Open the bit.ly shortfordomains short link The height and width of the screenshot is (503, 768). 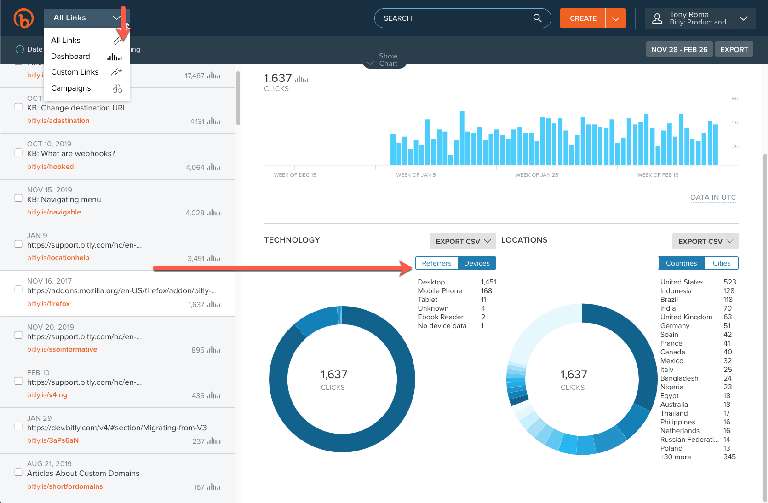pos(65,486)
